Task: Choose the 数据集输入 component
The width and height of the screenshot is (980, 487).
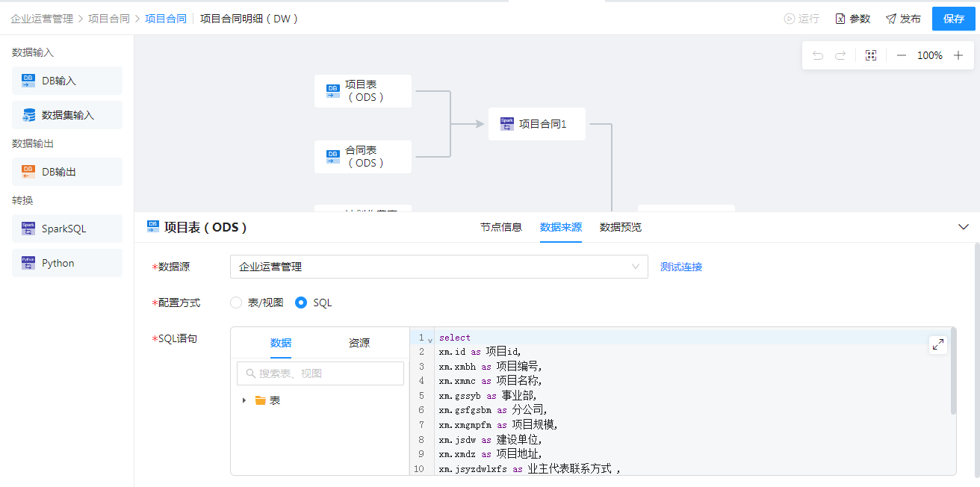Action: (x=67, y=115)
